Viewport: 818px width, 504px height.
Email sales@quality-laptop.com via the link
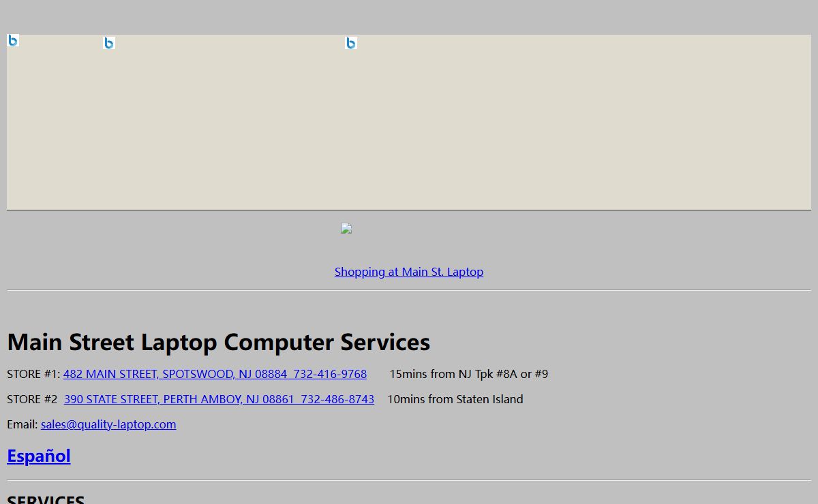tap(108, 424)
